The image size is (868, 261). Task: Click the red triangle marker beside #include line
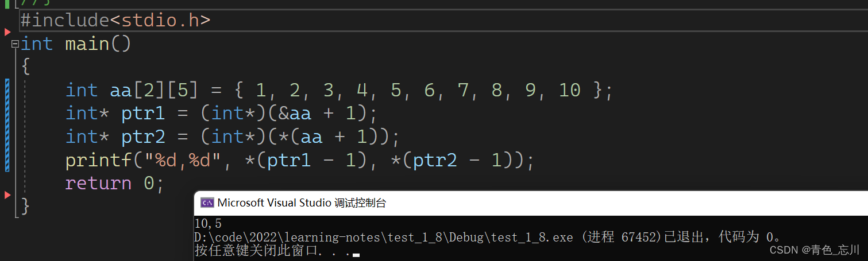(7, 32)
